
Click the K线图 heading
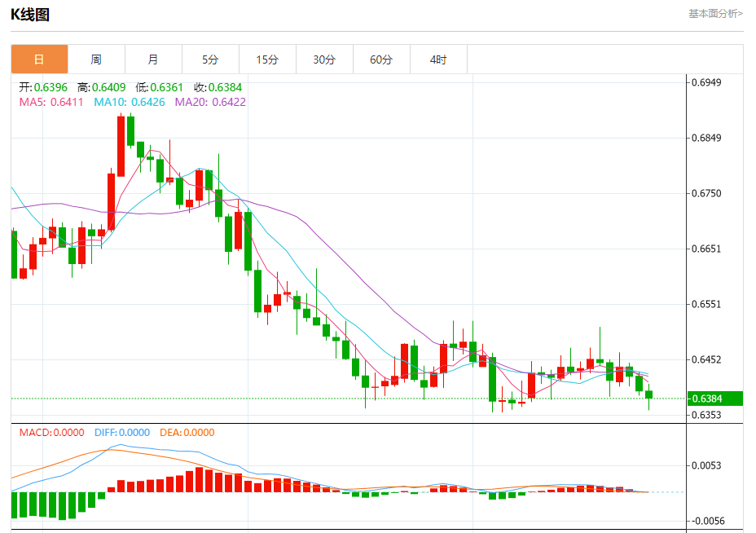point(30,15)
